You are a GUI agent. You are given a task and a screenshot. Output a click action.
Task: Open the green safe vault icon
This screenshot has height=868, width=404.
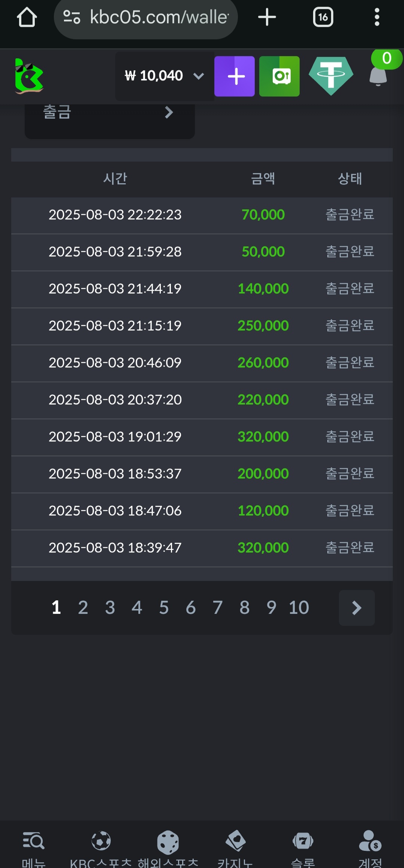coord(279,76)
